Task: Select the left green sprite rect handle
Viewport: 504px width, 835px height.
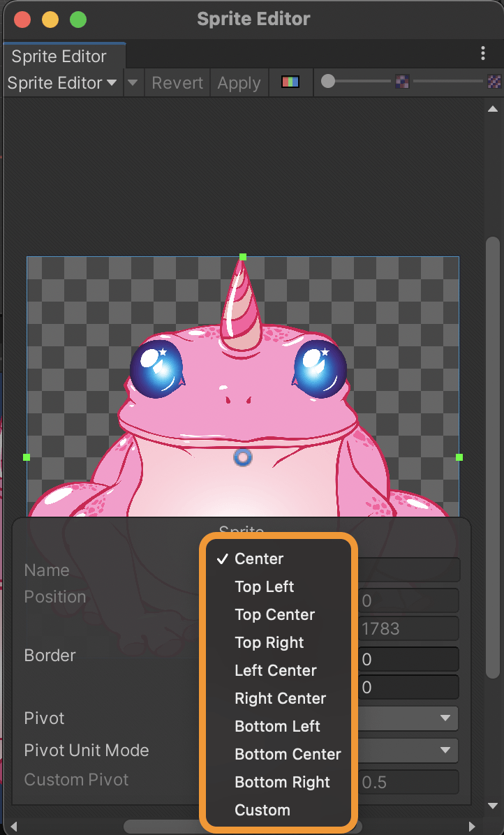Action: tap(27, 457)
